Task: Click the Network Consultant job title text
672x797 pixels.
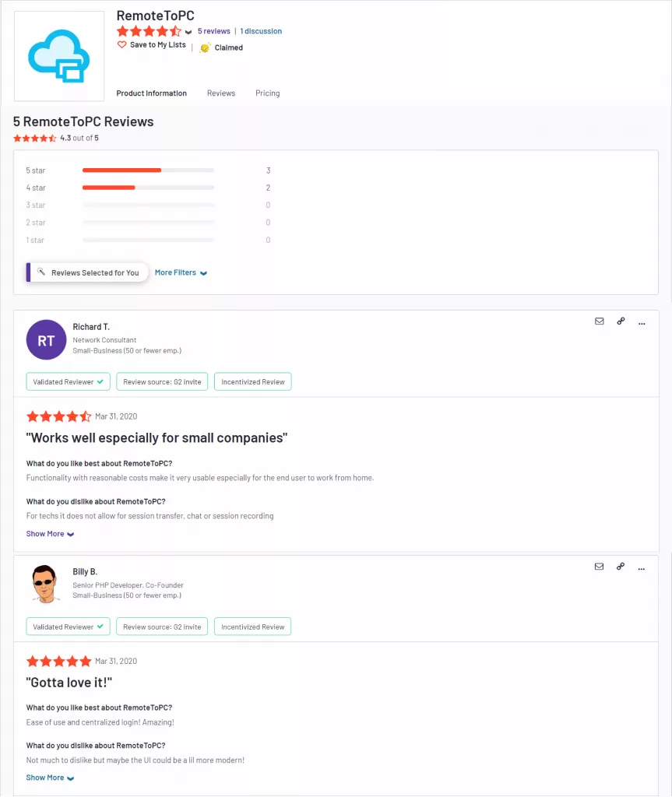Action: 104,340
